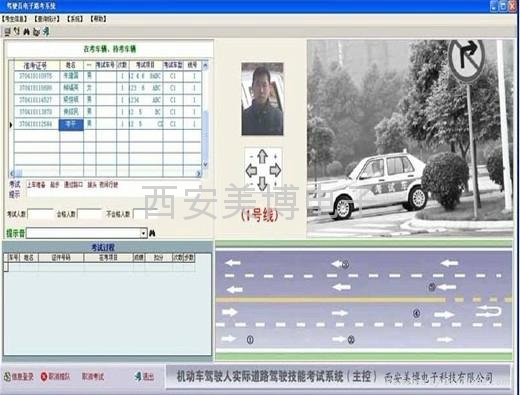The width and height of the screenshot is (520, 395).
Task: Click the highlighted blue name cell in the last row
Action: pos(71,124)
